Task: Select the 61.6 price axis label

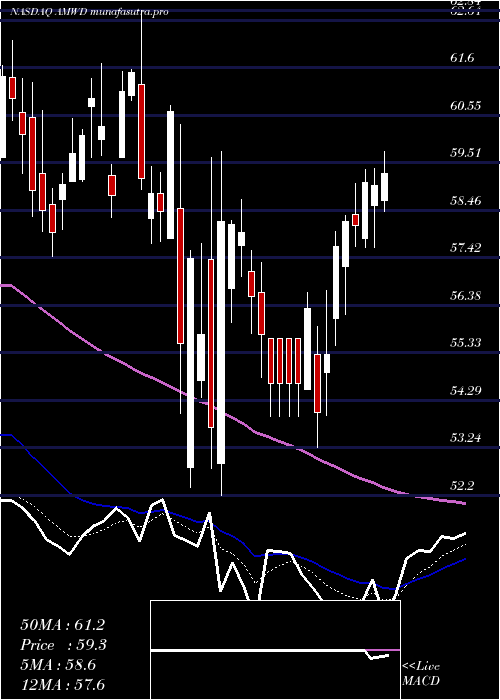Action: click(462, 58)
